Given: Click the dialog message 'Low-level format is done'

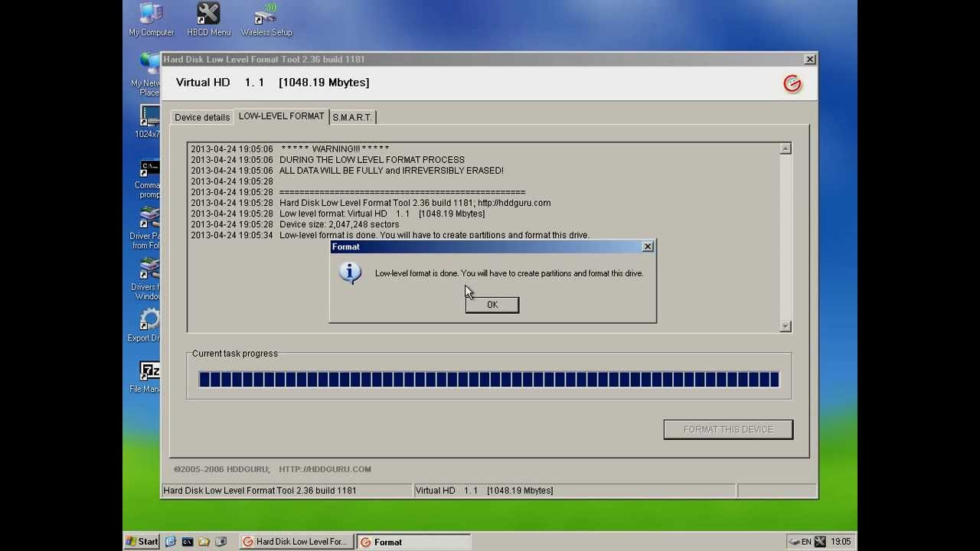Looking at the screenshot, I should (509, 273).
